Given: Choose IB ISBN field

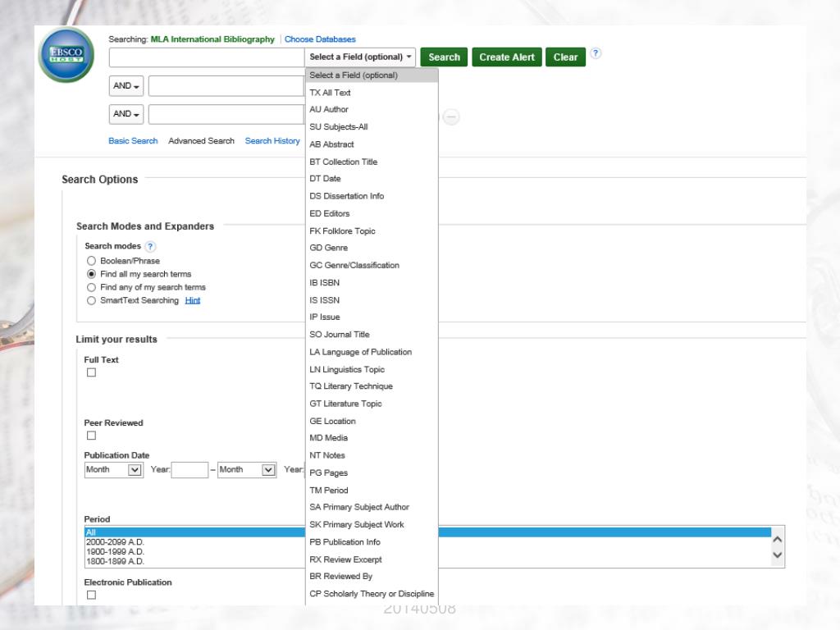Looking at the screenshot, I should click(x=372, y=283).
